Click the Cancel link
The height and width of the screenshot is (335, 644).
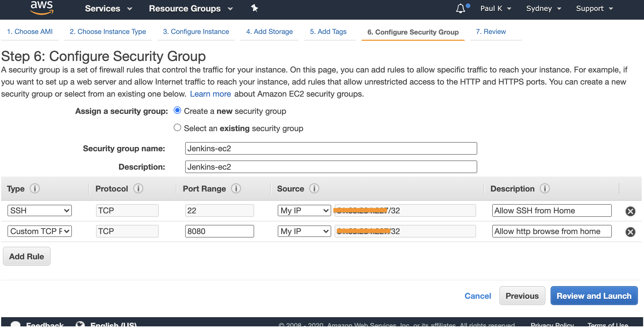click(x=478, y=296)
